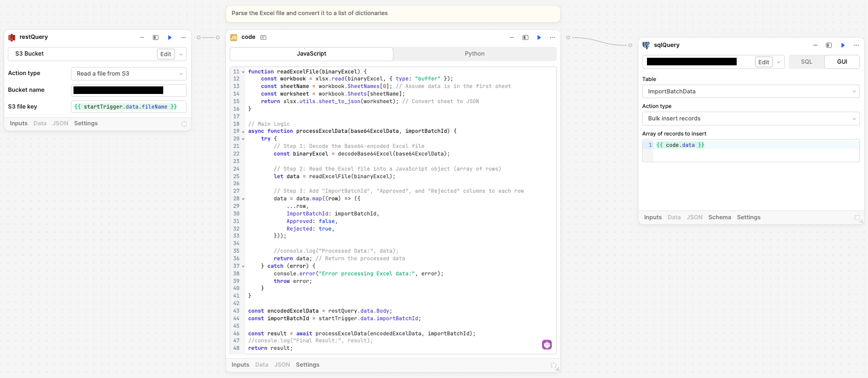The image size is (868, 378).
Task: Open the Settings tab under code block
Action: [x=308, y=365]
